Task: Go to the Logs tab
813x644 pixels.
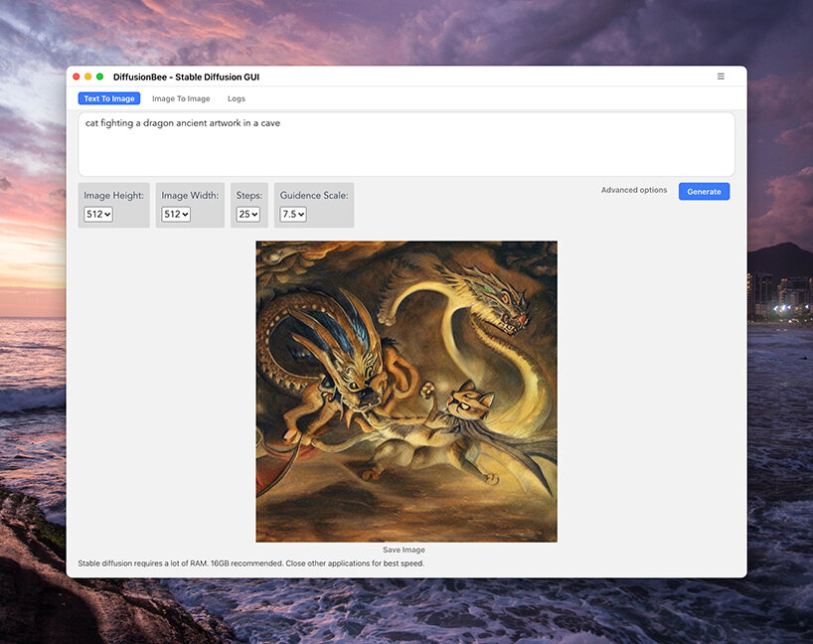Action: [x=237, y=98]
